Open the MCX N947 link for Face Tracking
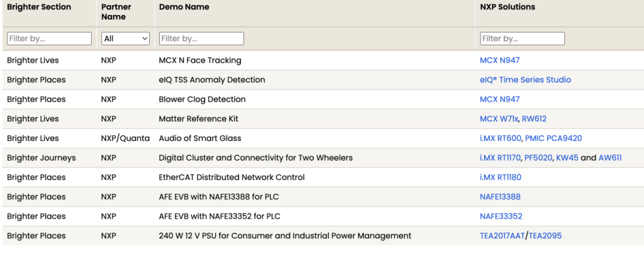 tap(500, 60)
